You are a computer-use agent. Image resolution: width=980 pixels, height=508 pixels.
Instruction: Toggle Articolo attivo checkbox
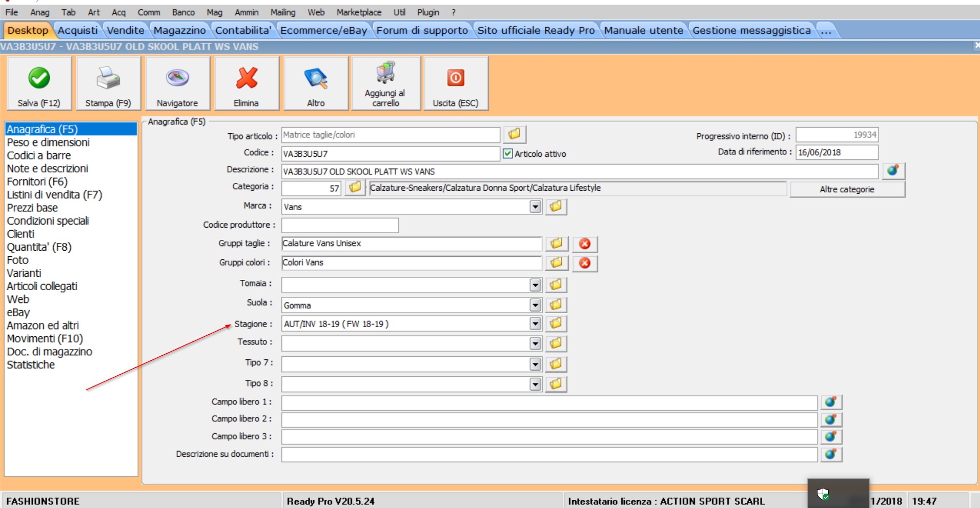coord(507,153)
